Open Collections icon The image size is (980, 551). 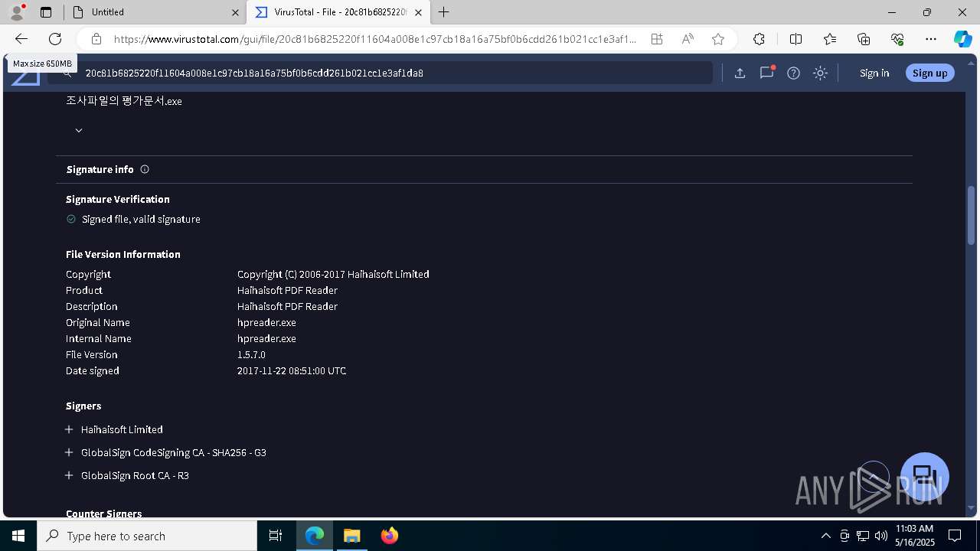point(864,39)
